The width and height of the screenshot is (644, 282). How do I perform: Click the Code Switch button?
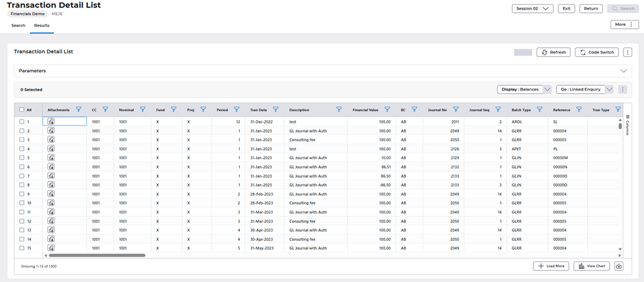pos(597,52)
